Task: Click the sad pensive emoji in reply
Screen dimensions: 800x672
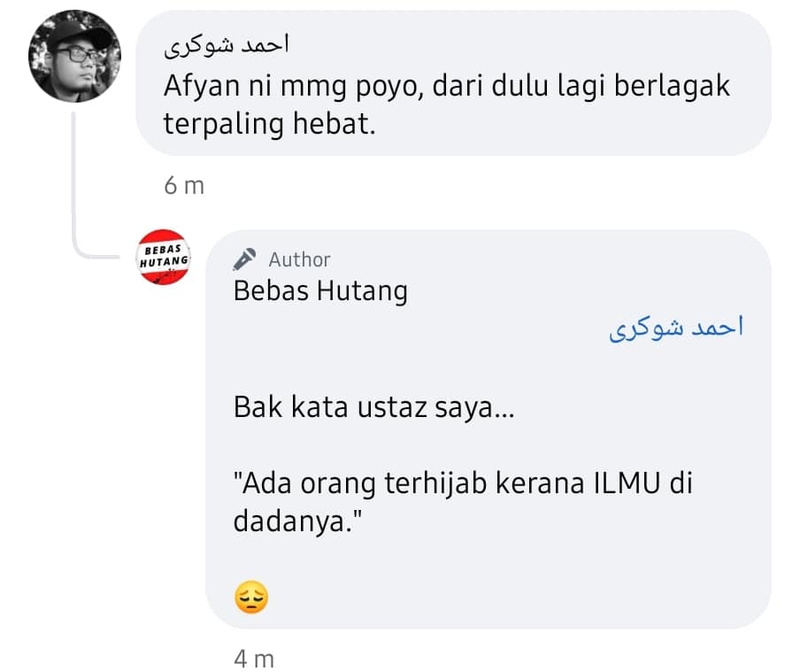Action: tap(251, 597)
